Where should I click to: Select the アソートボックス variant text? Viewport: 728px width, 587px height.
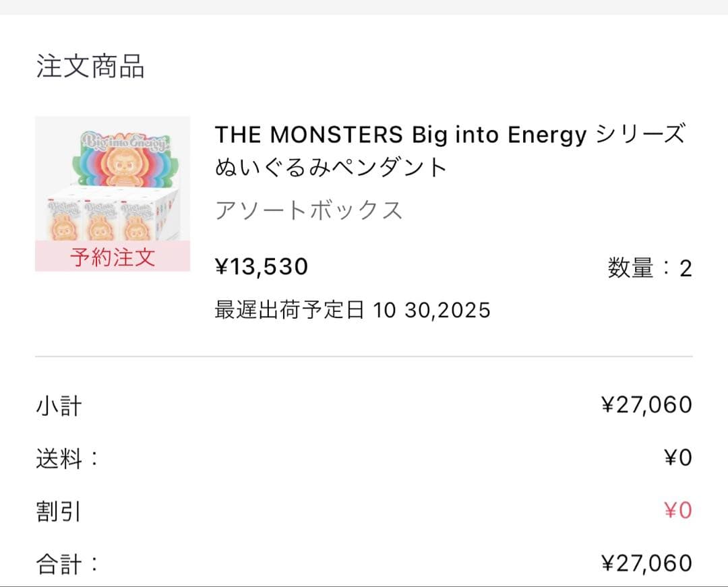[x=309, y=210]
